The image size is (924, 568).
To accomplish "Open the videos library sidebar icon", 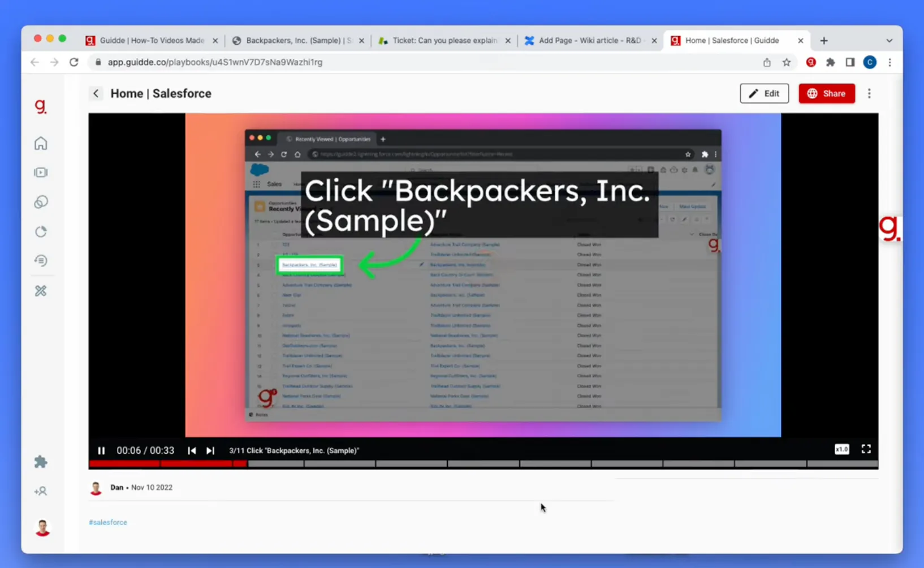I will [x=41, y=173].
